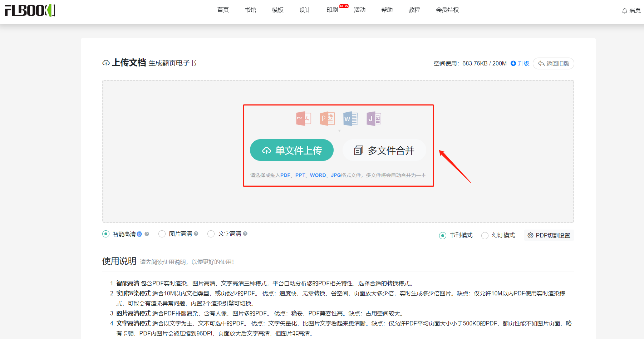644x339 pixels.
Task: Click the cloud upload icon beside 上传文档
Action: (x=106, y=63)
